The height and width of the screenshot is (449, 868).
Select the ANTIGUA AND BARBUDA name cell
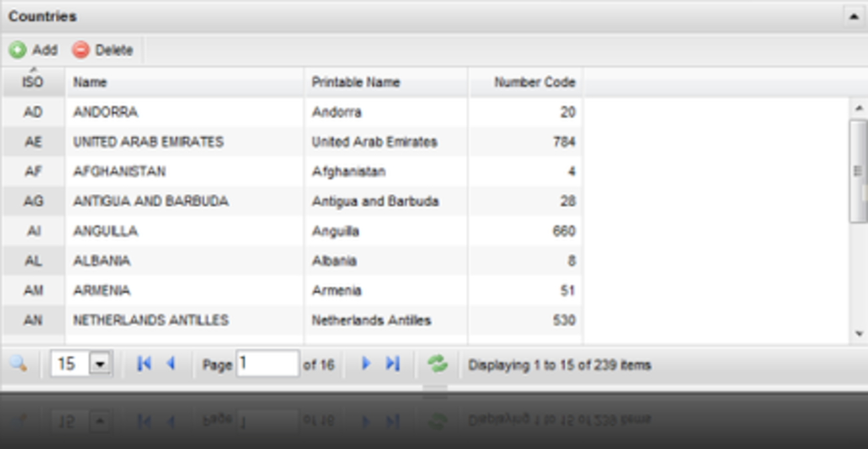tap(185, 201)
